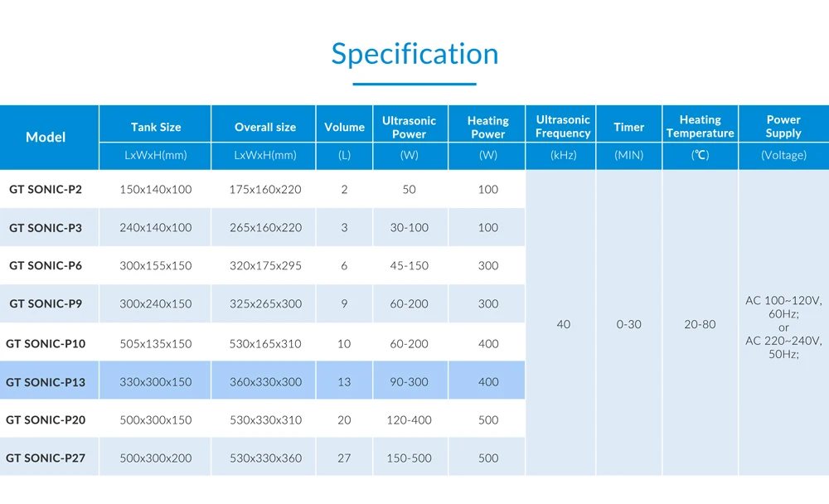Click heating power 400 in P13 row

488,382
